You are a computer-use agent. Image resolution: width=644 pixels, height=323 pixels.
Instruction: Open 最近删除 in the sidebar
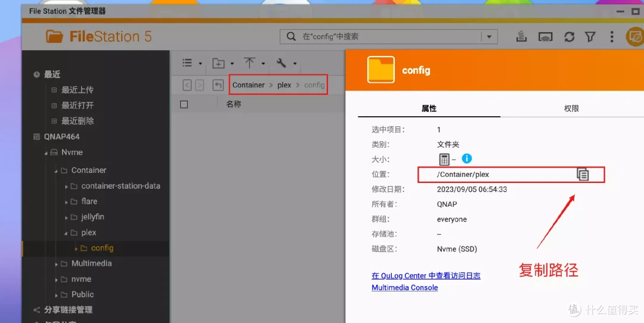(77, 121)
